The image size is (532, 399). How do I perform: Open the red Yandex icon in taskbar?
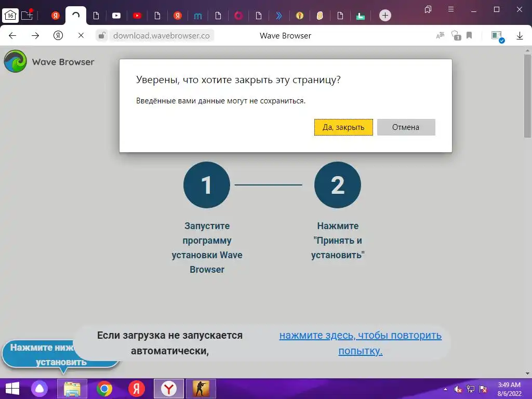(x=137, y=389)
